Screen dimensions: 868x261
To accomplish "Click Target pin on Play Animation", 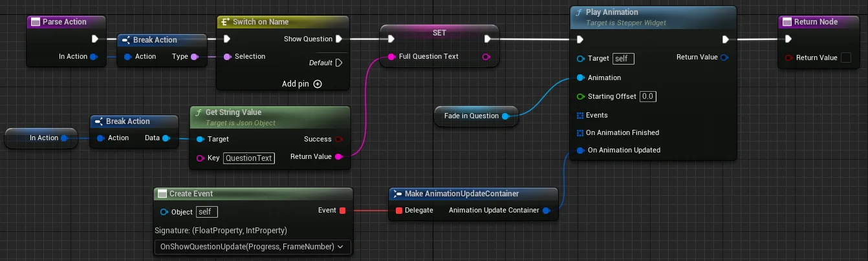I will (580, 59).
